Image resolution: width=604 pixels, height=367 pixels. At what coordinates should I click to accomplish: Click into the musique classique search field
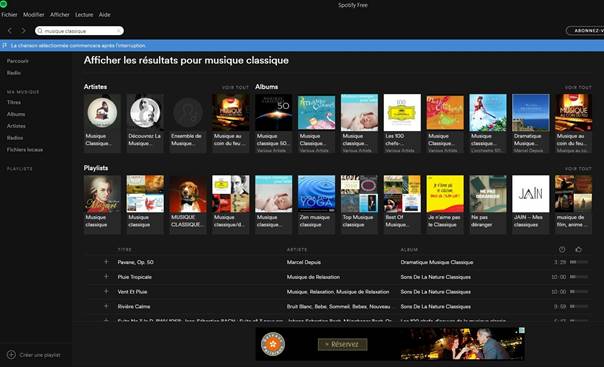point(80,30)
